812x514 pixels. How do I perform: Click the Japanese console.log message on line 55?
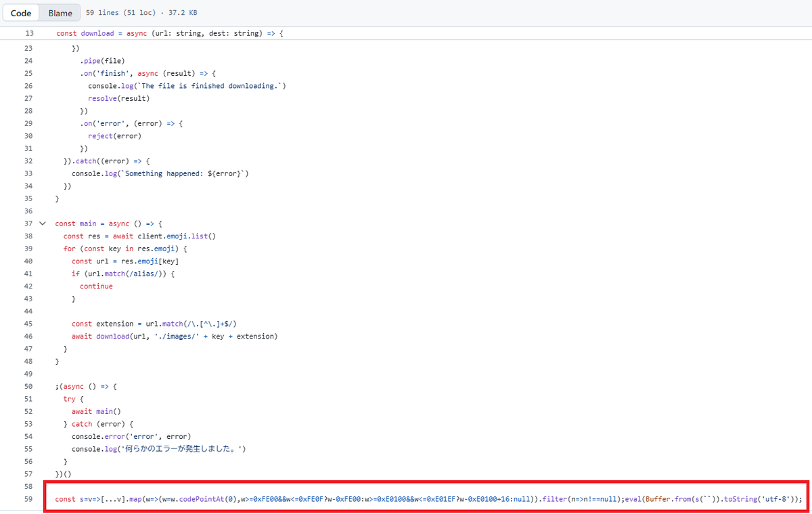[160, 449]
